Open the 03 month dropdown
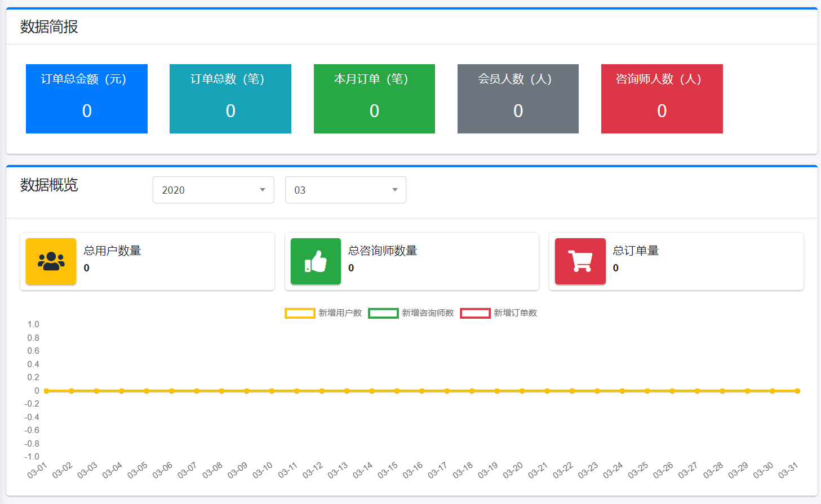Image resolution: width=821 pixels, height=504 pixels. point(345,190)
